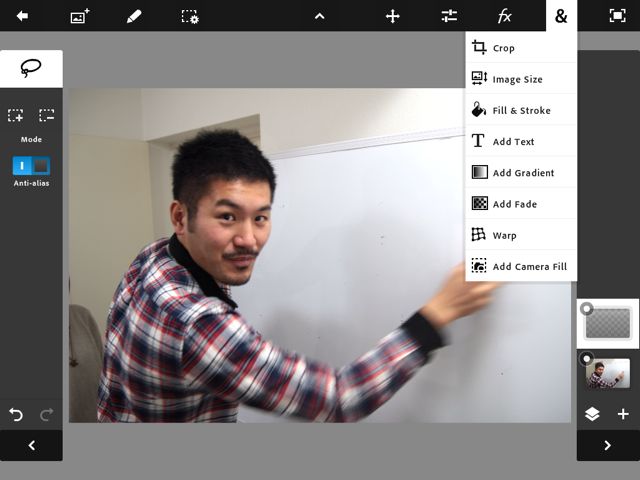Select Fill & Stroke option
The image size is (640, 480).
click(521, 110)
